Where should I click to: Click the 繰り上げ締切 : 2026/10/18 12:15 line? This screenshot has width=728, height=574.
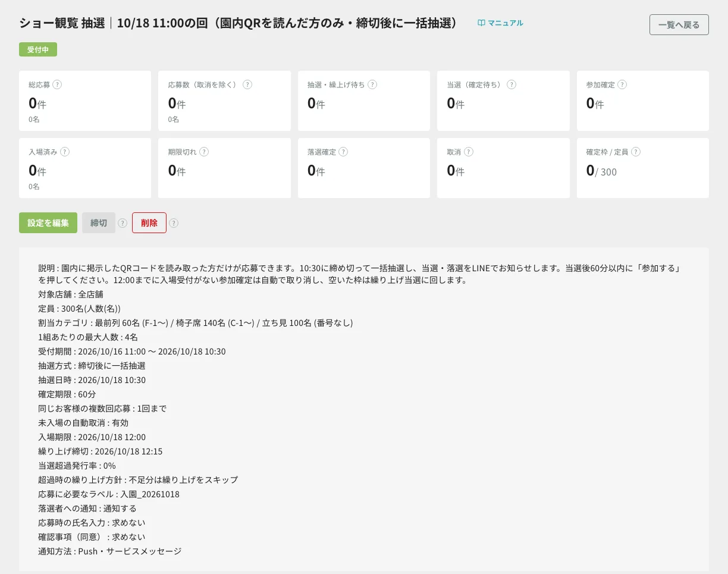101,451
